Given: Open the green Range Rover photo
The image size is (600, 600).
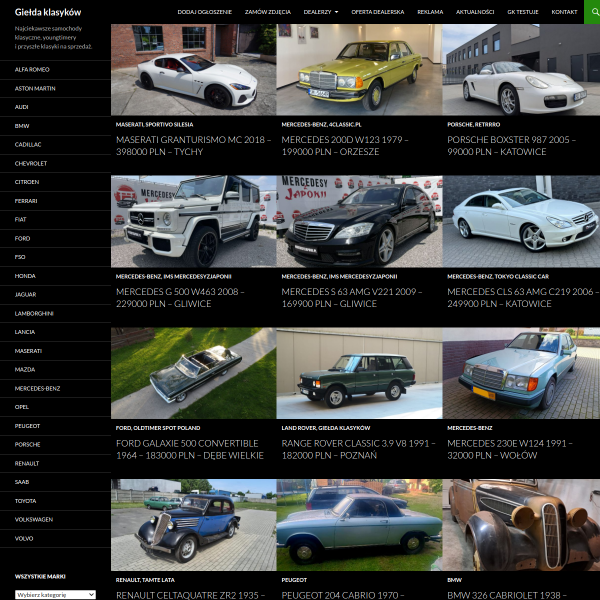Looking at the screenshot, I should (x=359, y=373).
